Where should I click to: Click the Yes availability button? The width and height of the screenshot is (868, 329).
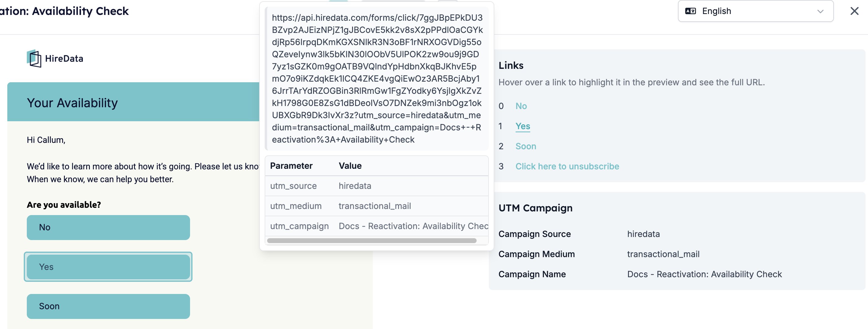108,267
